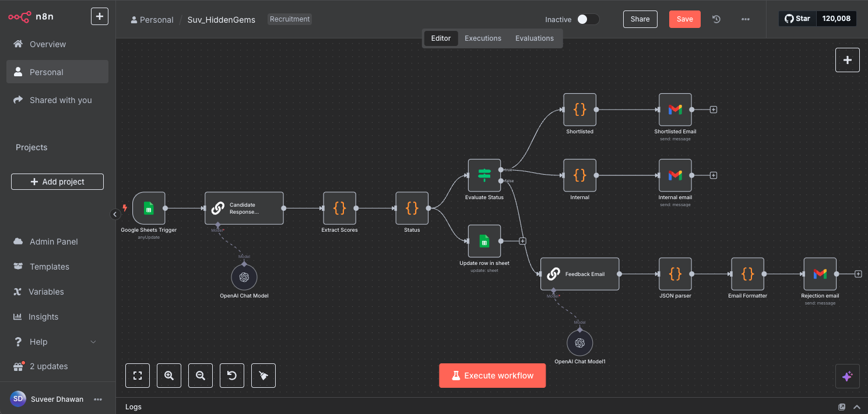Click Add project in sidebar
This screenshot has height=414, width=868.
[57, 182]
